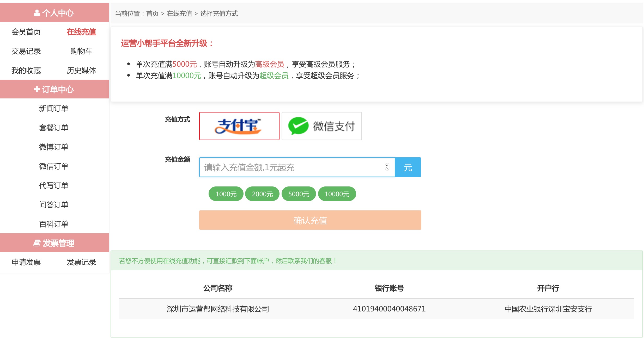Screen dimensions: 644x338
Task: Go to 代写订单
Action: point(54,186)
